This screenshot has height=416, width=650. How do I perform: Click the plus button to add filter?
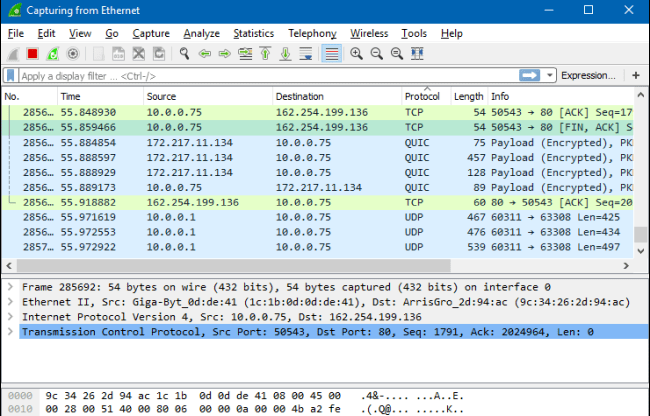coord(636,76)
